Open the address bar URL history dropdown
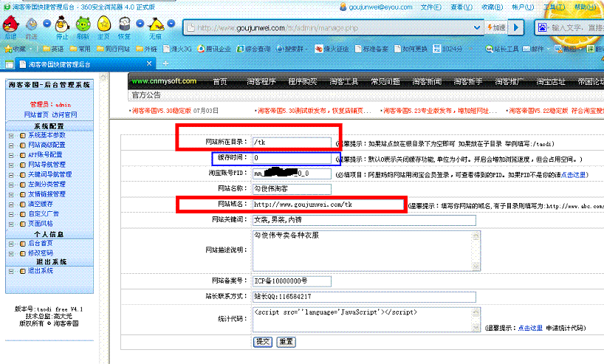This screenshot has width=604, height=364. tap(476, 27)
